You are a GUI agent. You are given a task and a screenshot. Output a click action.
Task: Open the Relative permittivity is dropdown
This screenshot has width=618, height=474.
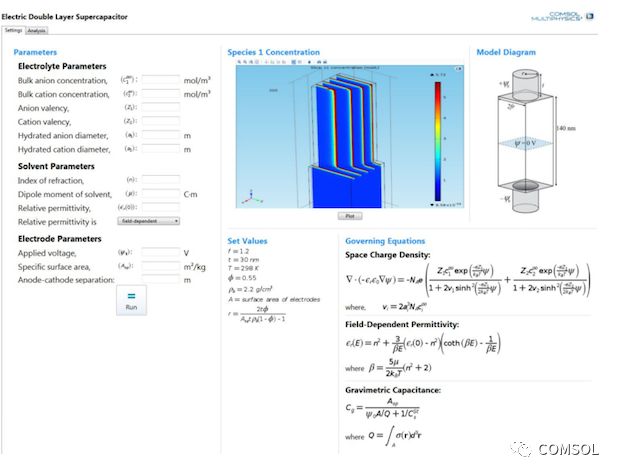coord(149,221)
